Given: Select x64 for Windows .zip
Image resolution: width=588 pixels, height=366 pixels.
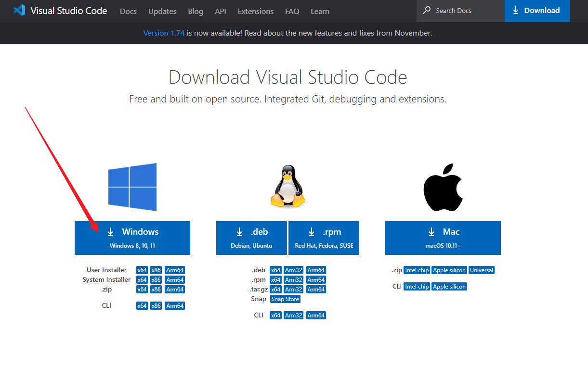Looking at the screenshot, I should tap(142, 290).
